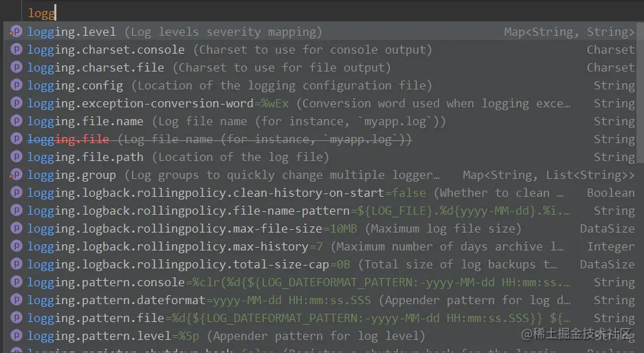This screenshot has width=644, height=353.
Task: Click the Charset type on logging.charset.console row
Action: point(611,50)
